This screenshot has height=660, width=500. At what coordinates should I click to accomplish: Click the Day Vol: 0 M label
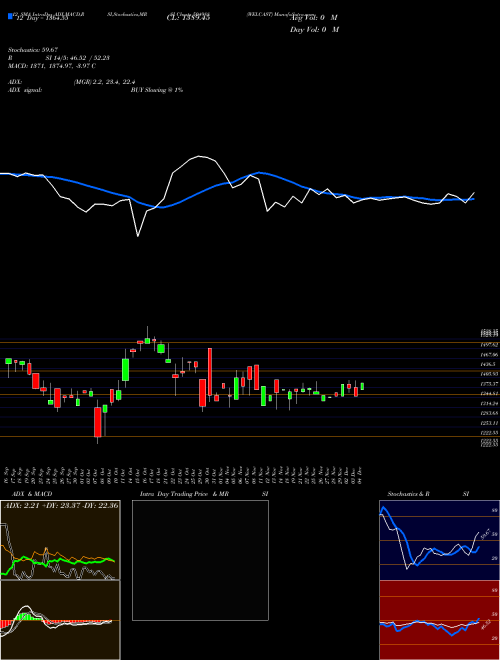pos(314,30)
